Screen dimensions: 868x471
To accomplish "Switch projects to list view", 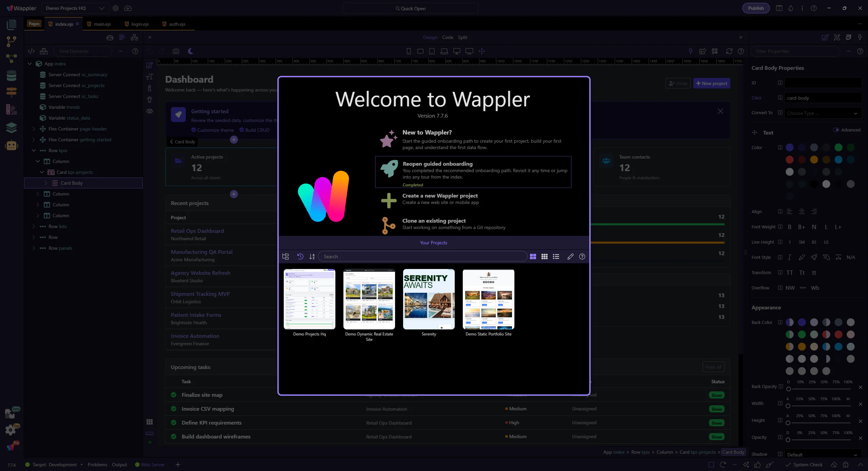I will tap(556, 257).
